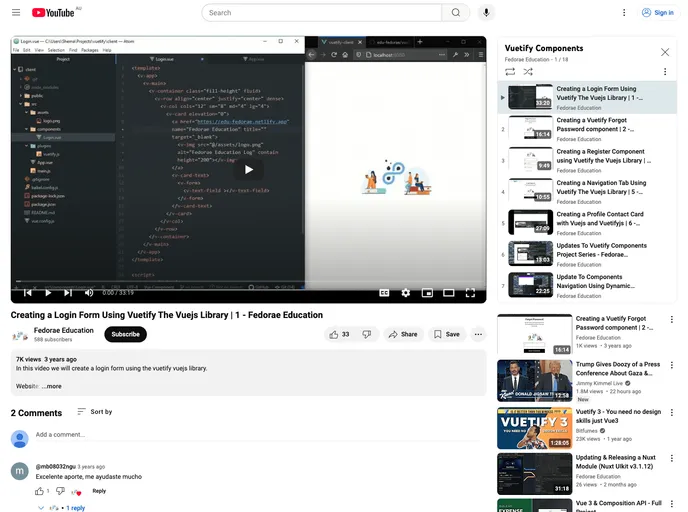Screen dimensions: 688x512
Task: Dislike the comment by @mb08032ngu
Action: 61,491
